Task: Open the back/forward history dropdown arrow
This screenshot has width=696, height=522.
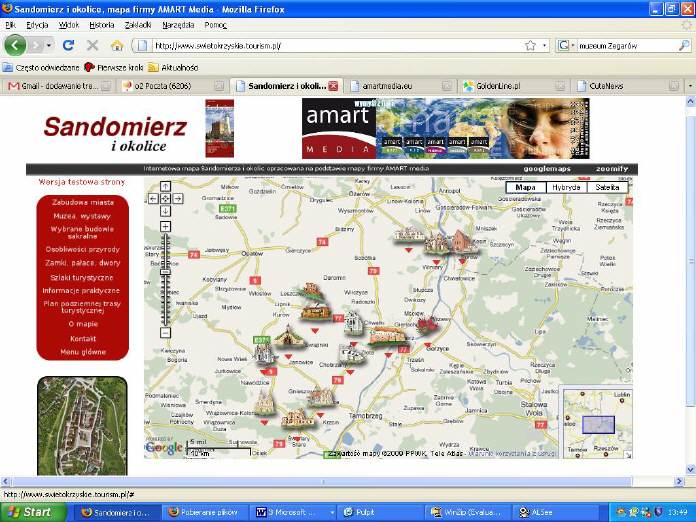Action: (49, 45)
